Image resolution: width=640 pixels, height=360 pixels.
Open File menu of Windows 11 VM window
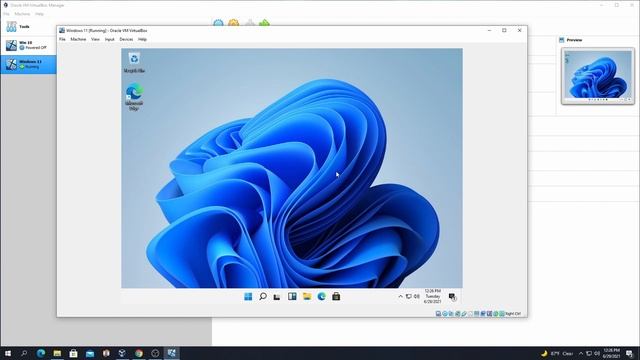click(x=62, y=39)
